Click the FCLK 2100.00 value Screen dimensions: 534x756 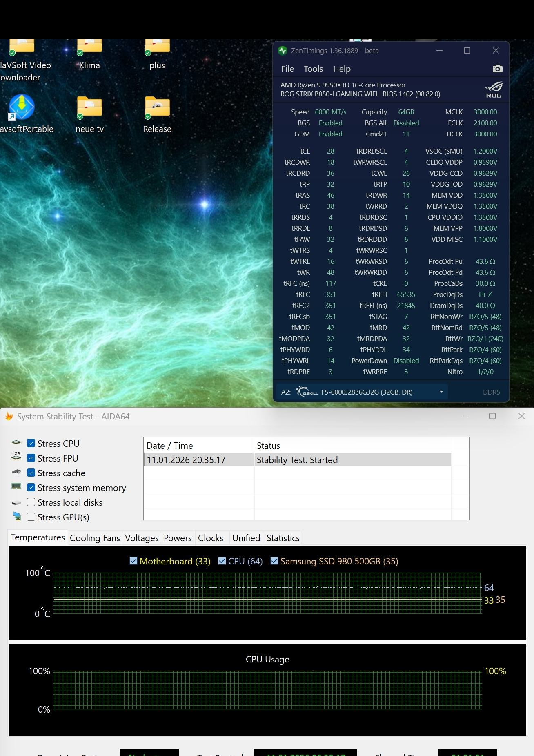485,123
